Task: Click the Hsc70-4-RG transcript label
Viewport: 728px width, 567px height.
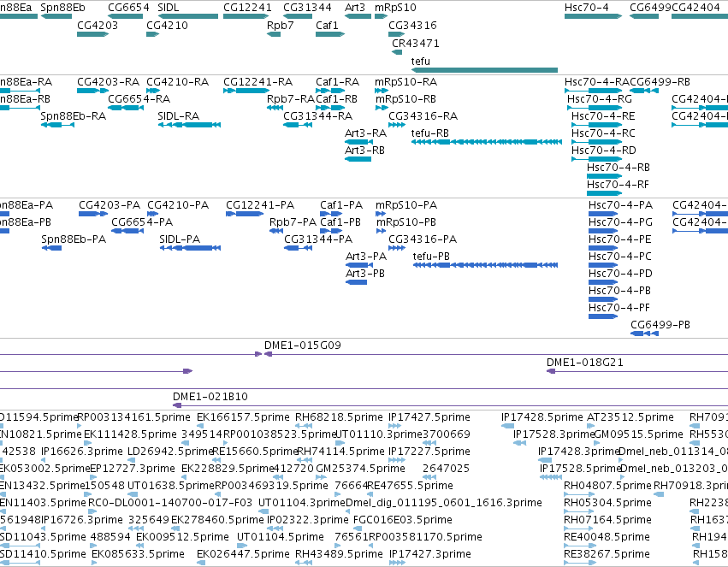Action: click(x=600, y=99)
